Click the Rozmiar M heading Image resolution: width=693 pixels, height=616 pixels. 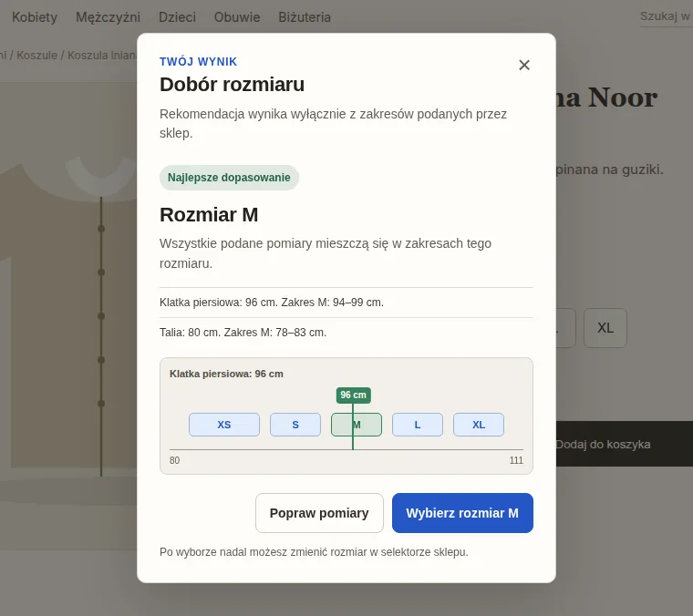point(209,215)
